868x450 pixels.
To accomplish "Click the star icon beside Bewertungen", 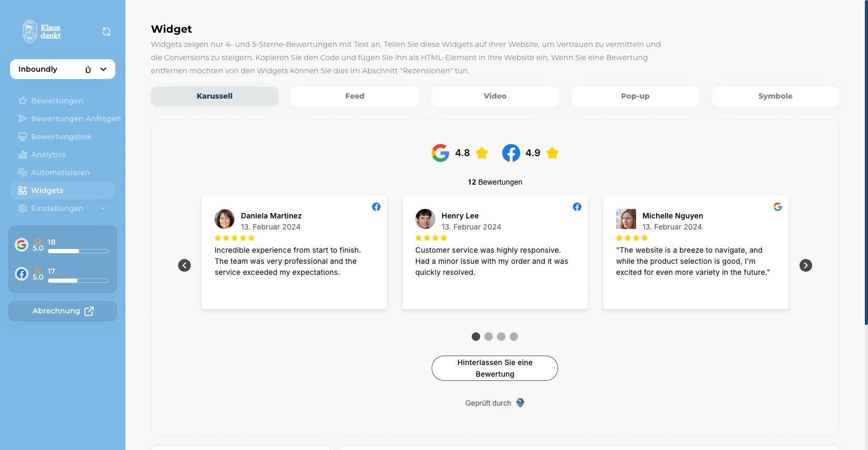I will (23, 101).
